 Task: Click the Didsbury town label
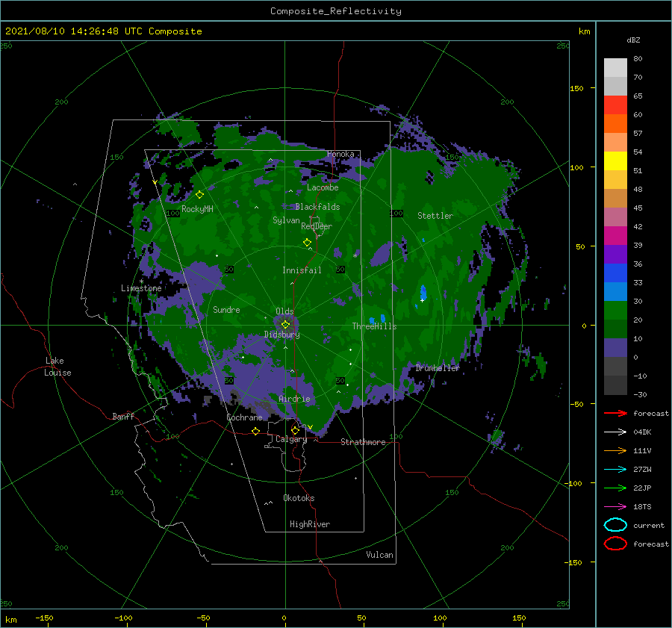pyautogui.click(x=282, y=335)
